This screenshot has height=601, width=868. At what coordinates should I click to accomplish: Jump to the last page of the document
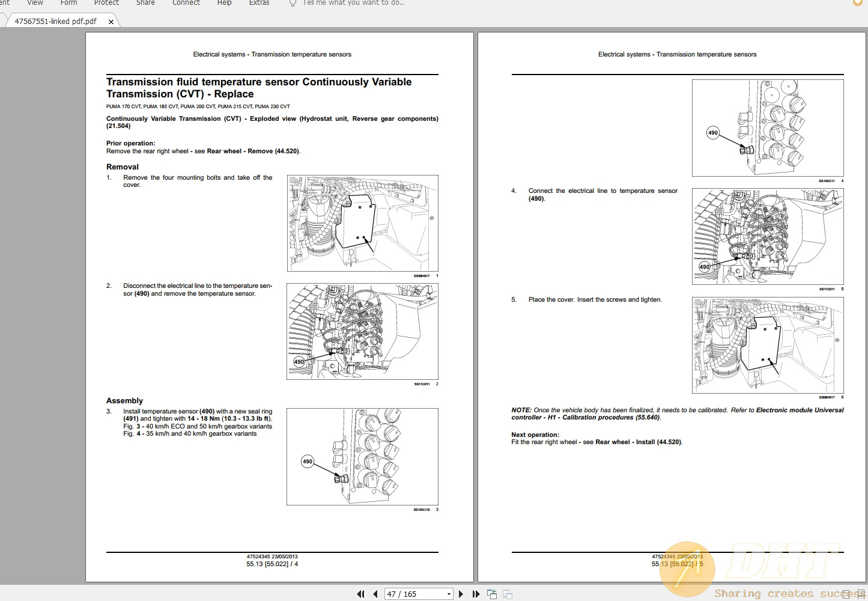pyautogui.click(x=476, y=594)
